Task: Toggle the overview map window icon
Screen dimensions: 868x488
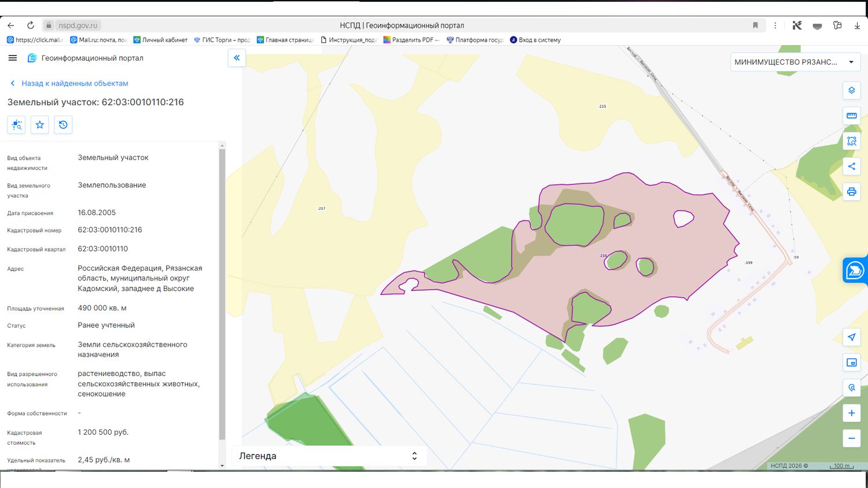Action: tap(852, 363)
